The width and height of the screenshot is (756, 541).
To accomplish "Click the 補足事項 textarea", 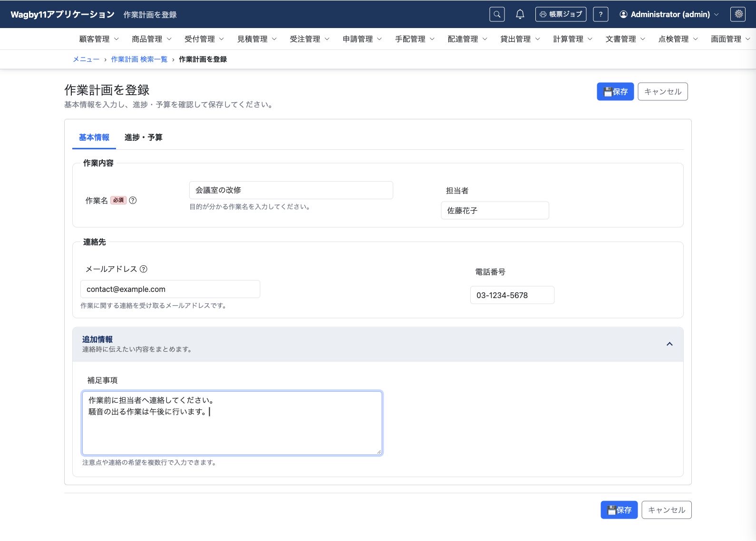I will click(x=232, y=423).
